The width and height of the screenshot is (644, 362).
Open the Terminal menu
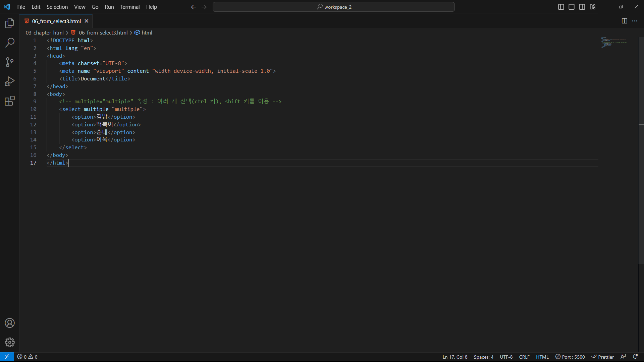pyautogui.click(x=130, y=7)
